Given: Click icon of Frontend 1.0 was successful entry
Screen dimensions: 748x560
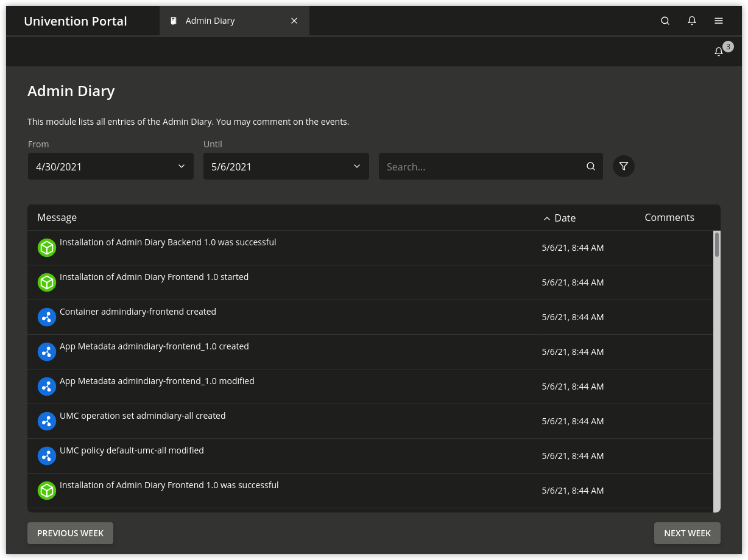Looking at the screenshot, I should 47,491.
